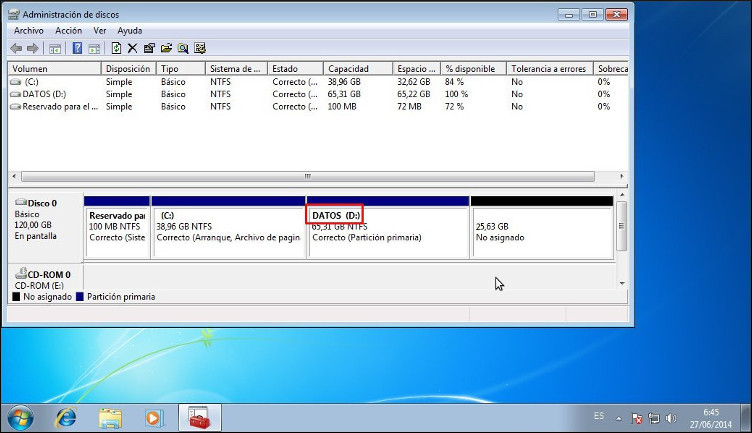Launch Internet Explorer from the taskbar
This screenshot has width=752, height=433.
tap(66, 418)
